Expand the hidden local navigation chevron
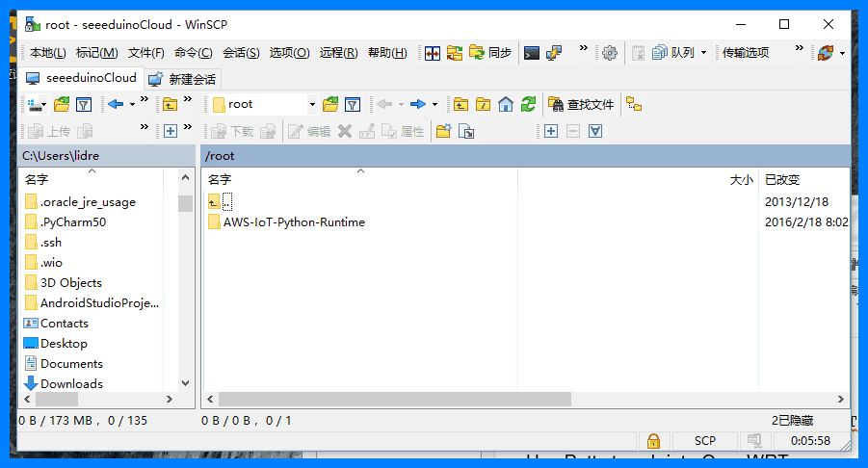 click(188, 99)
